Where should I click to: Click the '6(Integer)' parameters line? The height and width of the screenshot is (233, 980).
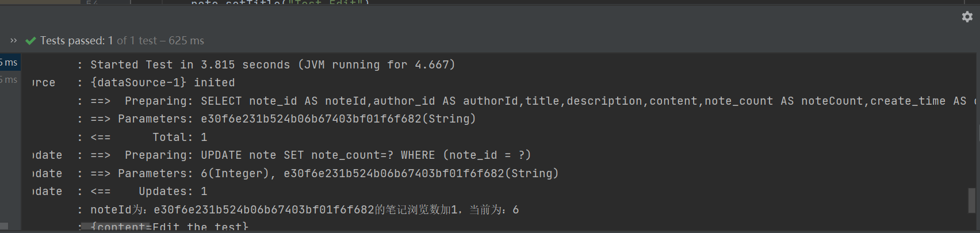click(324, 173)
